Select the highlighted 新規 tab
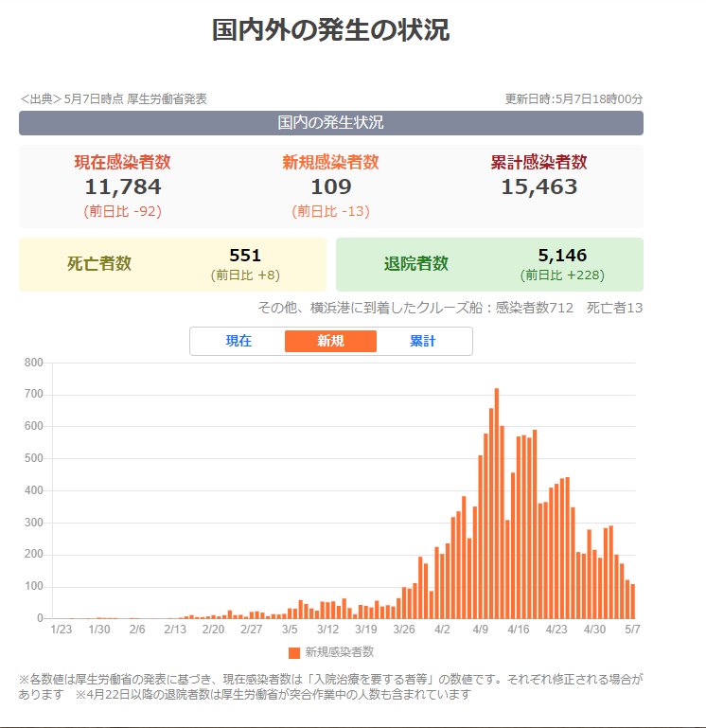 point(330,341)
